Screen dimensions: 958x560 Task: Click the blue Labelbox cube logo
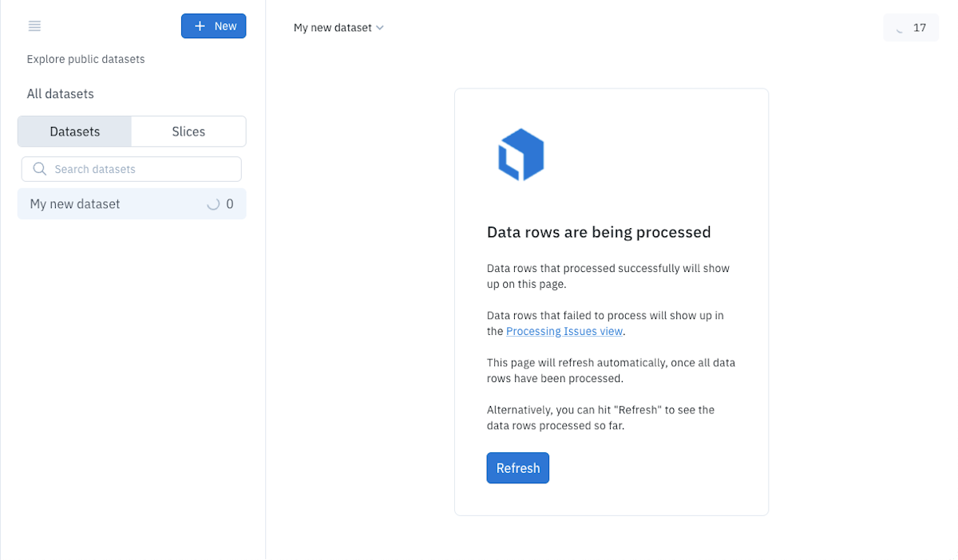521,155
